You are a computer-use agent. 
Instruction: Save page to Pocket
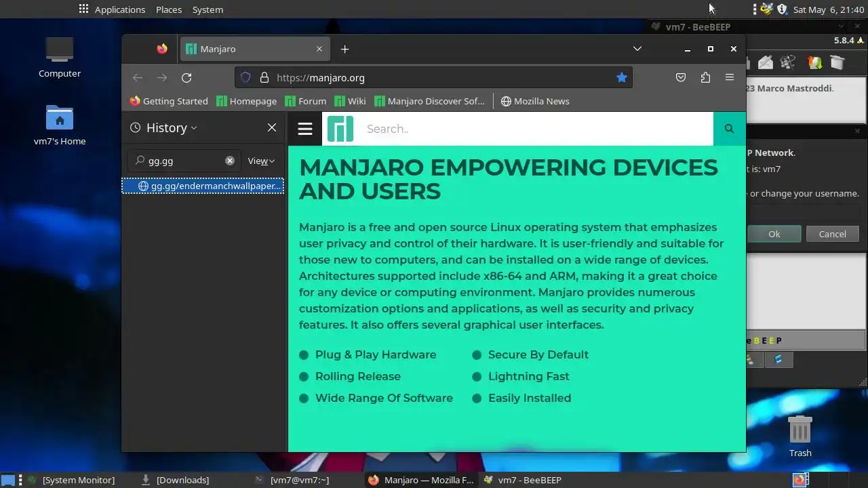click(x=681, y=77)
